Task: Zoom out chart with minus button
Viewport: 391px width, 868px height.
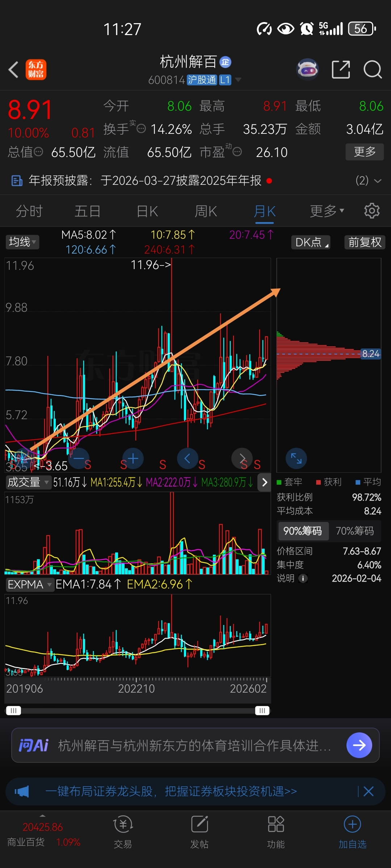Action: [x=79, y=459]
